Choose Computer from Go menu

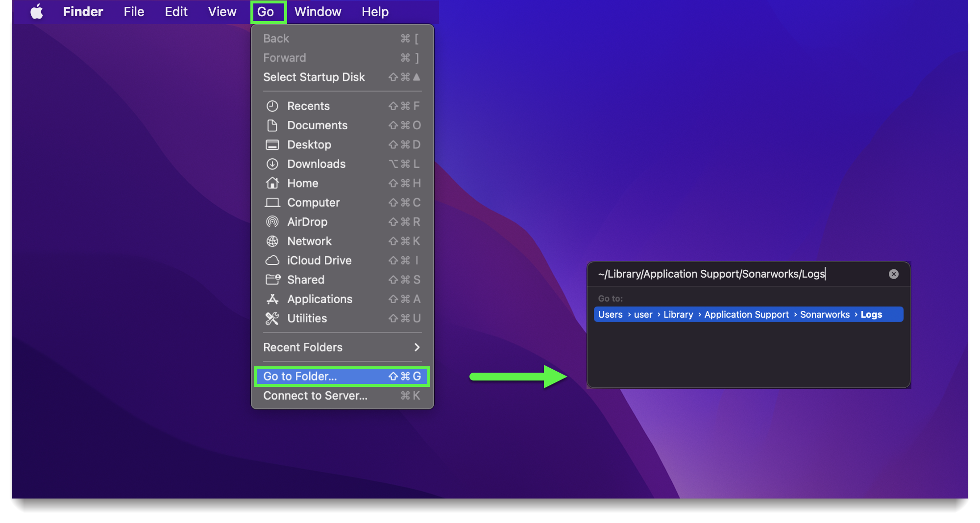click(x=342, y=203)
